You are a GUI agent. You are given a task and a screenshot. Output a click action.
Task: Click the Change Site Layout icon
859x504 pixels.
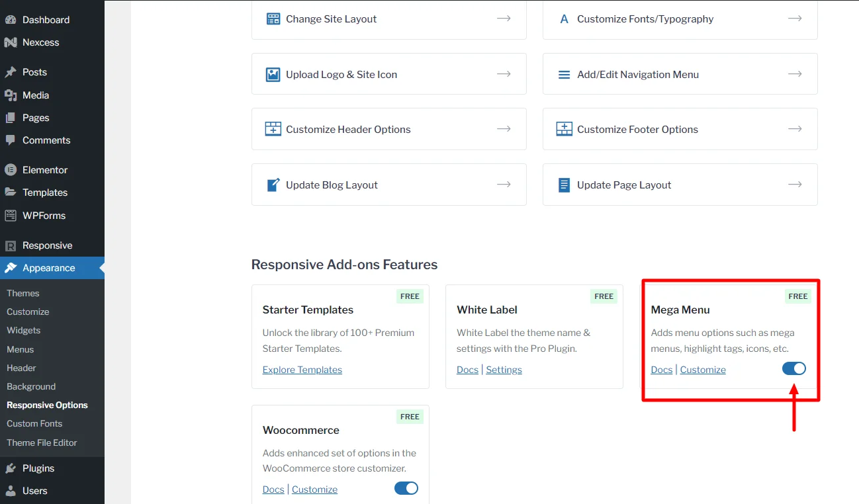(x=273, y=19)
